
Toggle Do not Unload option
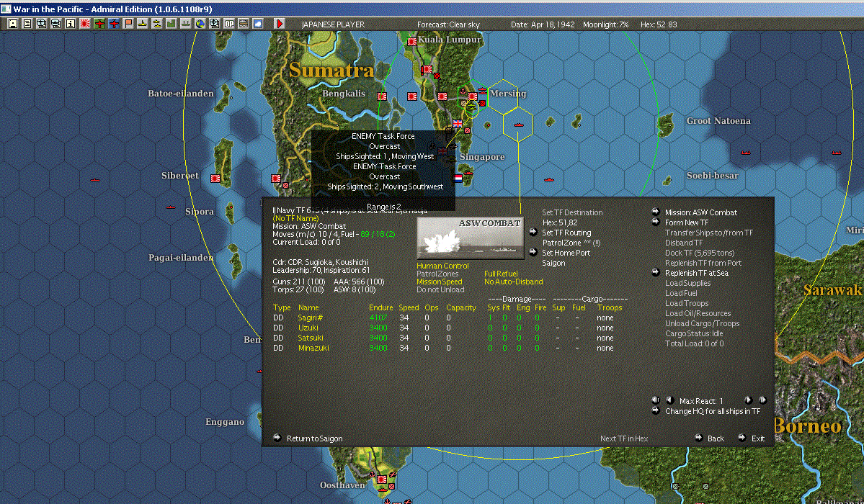click(x=440, y=289)
